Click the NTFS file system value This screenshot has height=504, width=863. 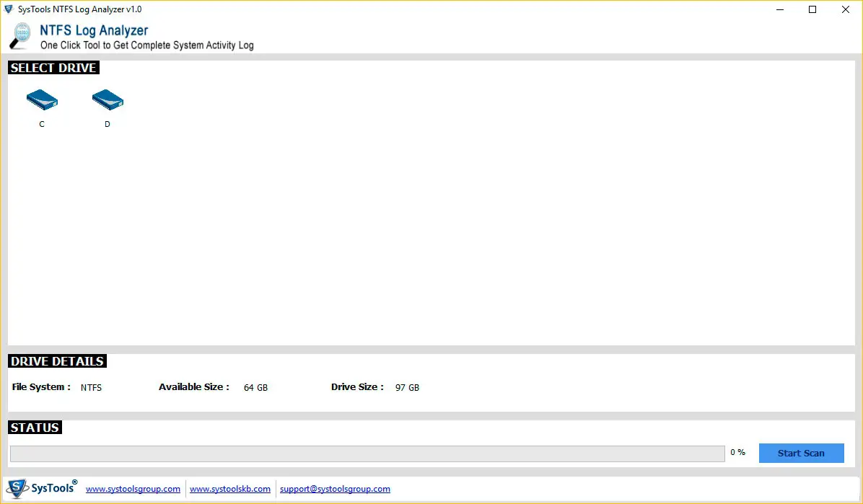92,387
